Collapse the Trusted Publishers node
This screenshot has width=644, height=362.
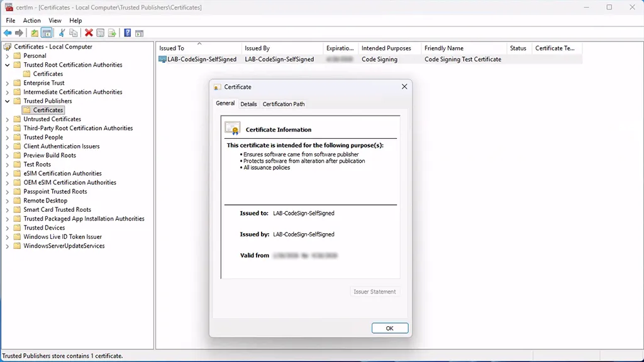[x=8, y=101]
